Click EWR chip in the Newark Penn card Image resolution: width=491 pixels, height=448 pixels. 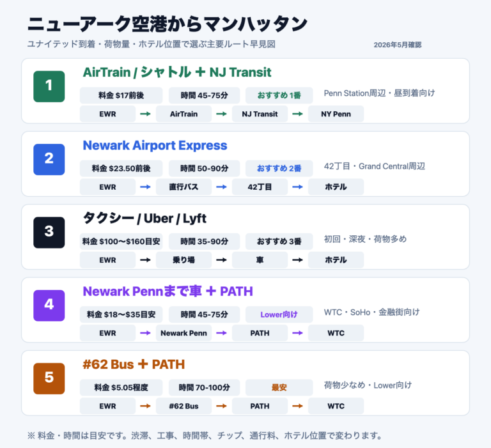pyautogui.click(x=107, y=333)
